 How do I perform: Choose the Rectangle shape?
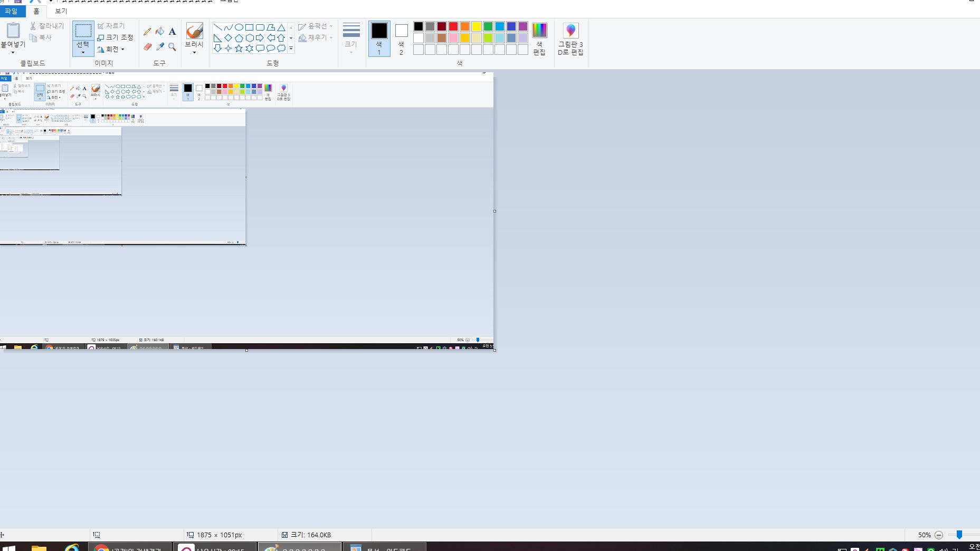click(x=249, y=27)
